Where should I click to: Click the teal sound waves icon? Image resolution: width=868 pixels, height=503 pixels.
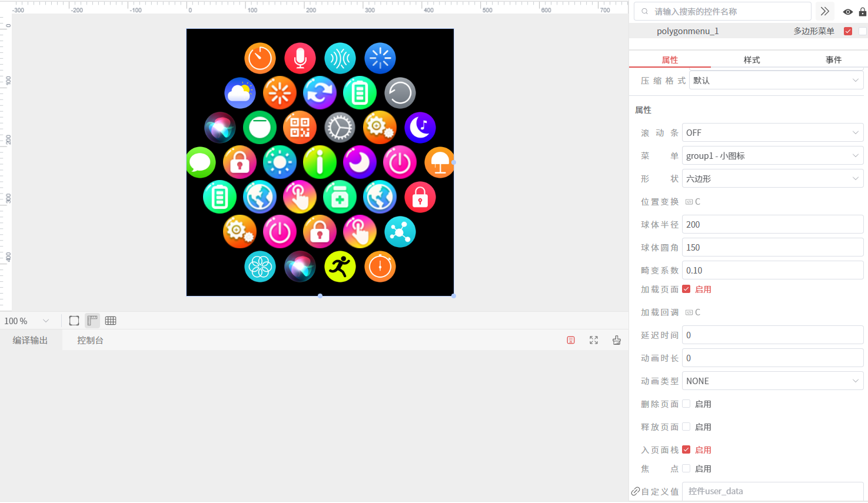340,58
